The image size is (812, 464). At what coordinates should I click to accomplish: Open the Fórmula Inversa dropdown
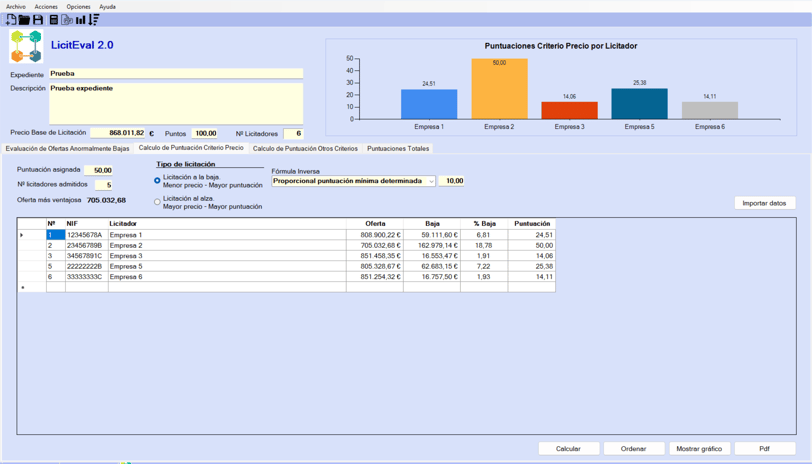coord(354,181)
